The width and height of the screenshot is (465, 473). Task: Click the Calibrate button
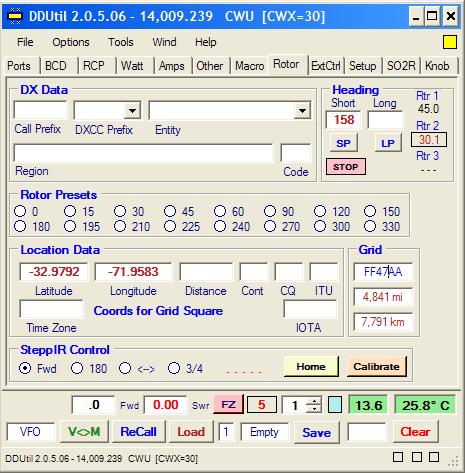(377, 367)
